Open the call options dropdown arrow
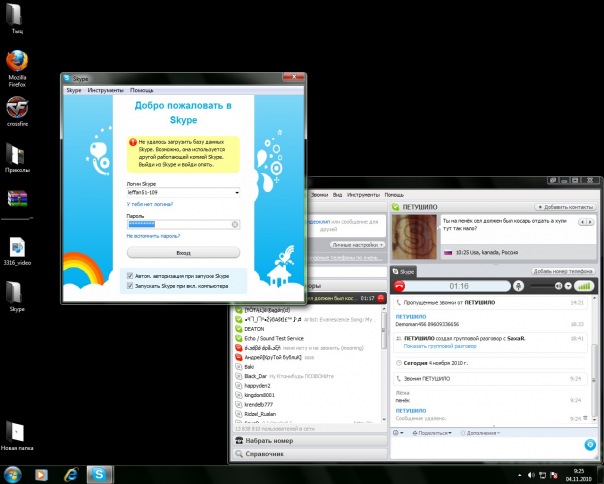 568,286
